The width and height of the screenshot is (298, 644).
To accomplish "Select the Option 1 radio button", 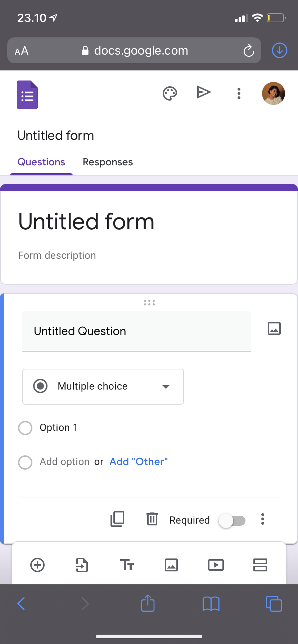I will tap(25, 428).
